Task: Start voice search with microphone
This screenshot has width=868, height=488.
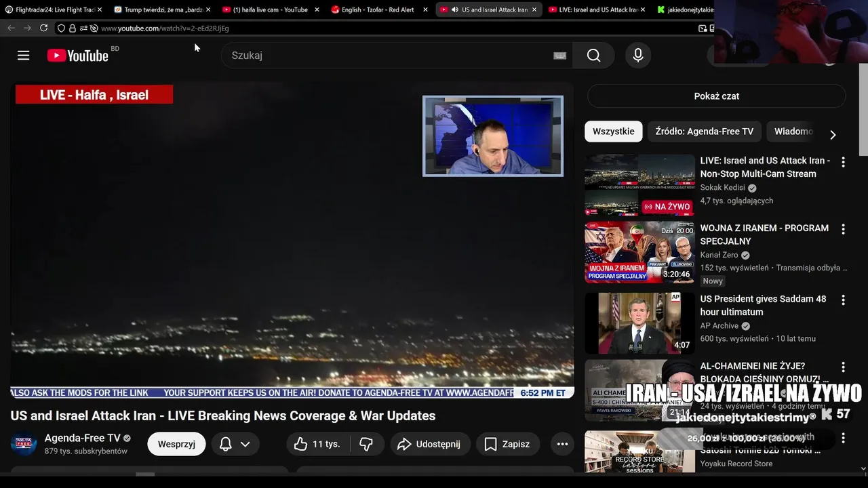Action: [638, 56]
